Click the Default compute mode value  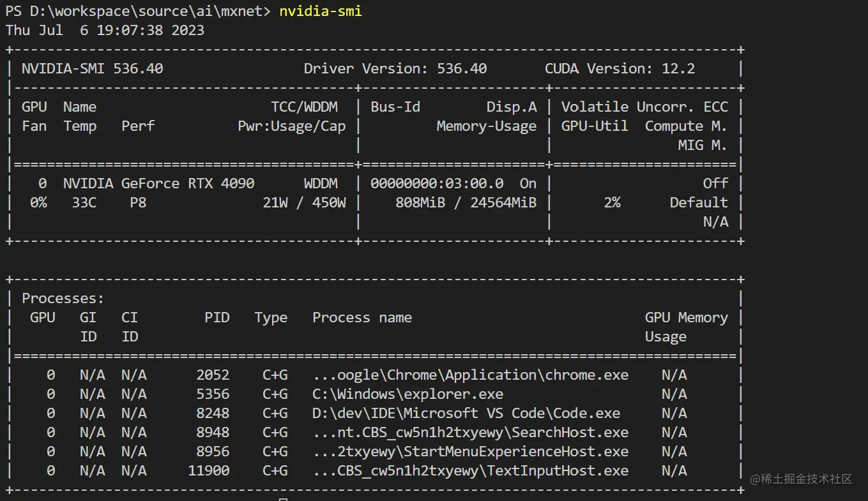coord(698,202)
